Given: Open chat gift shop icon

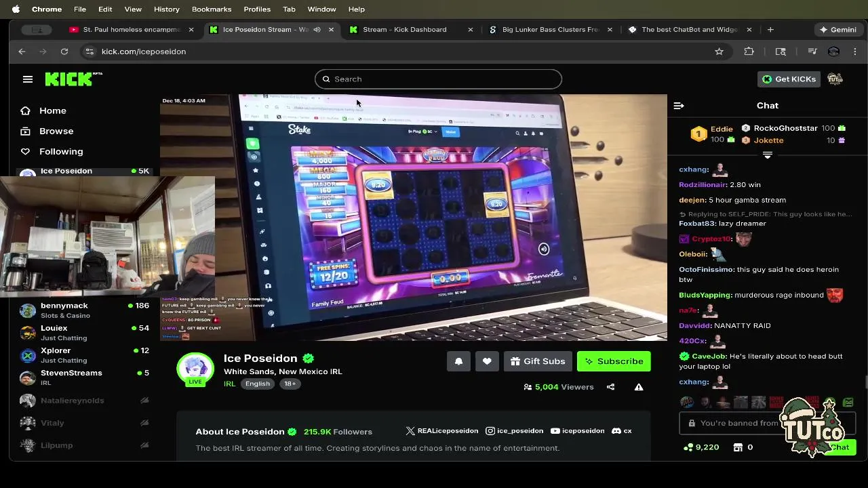Looking at the screenshot, I should [x=738, y=447].
